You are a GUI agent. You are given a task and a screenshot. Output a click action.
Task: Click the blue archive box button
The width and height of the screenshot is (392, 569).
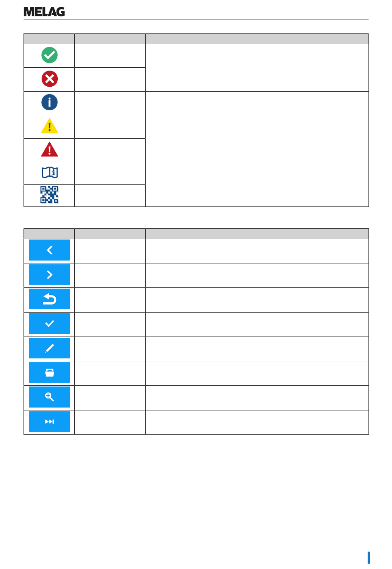click(x=50, y=372)
